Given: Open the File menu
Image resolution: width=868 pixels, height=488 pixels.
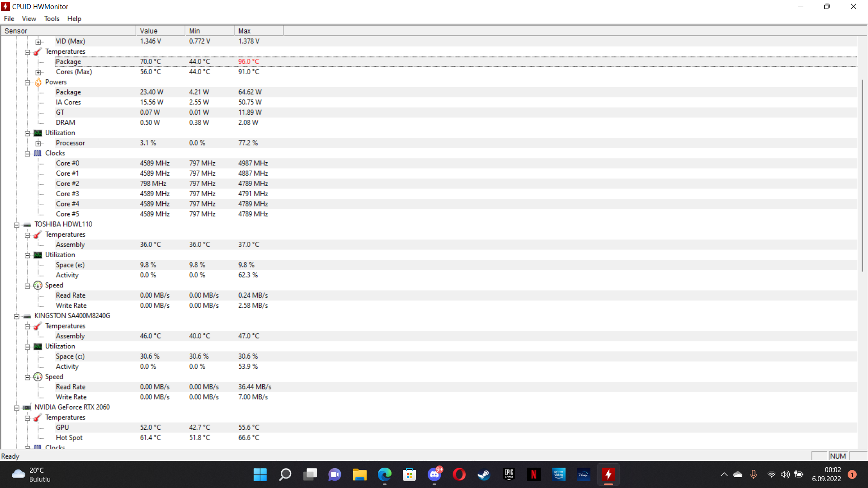Looking at the screenshot, I should [9, 19].
